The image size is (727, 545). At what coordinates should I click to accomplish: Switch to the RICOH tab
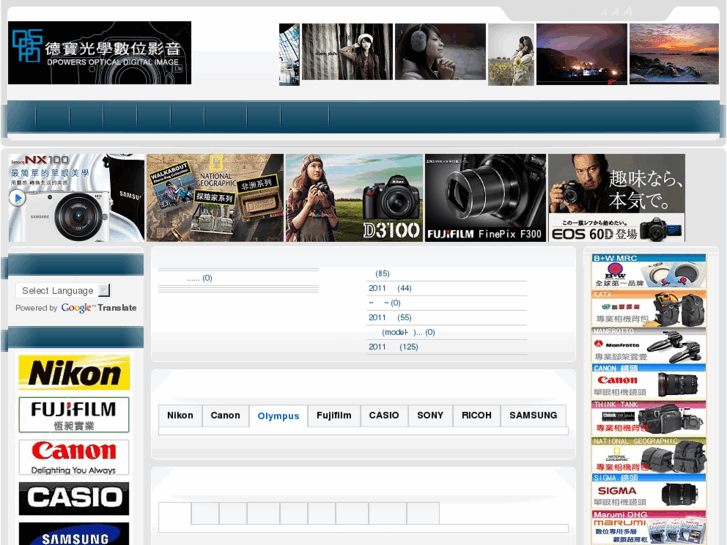(477, 416)
